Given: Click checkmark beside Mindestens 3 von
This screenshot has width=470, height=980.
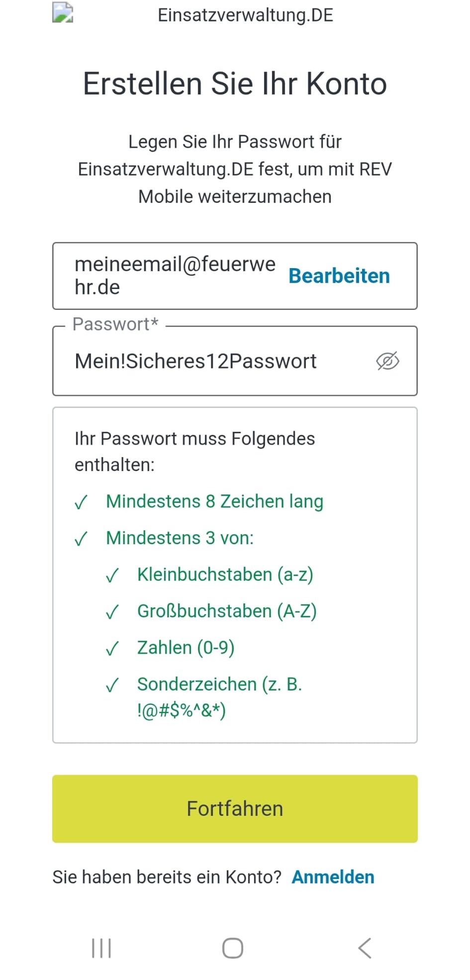Looking at the screenshot, I should 81,539.
